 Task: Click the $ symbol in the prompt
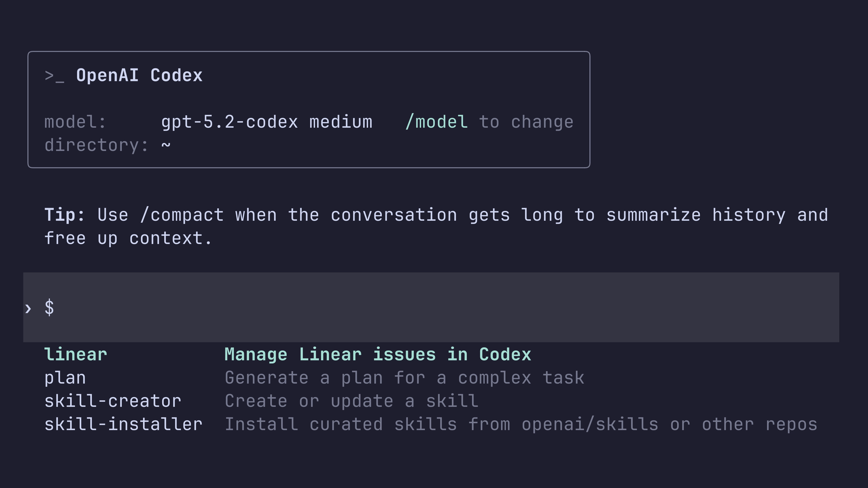[49, 308]
